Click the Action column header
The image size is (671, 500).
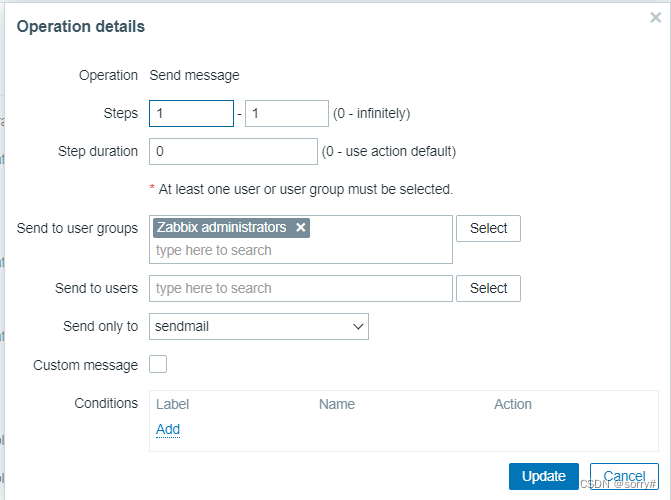[x=513, y=404]
